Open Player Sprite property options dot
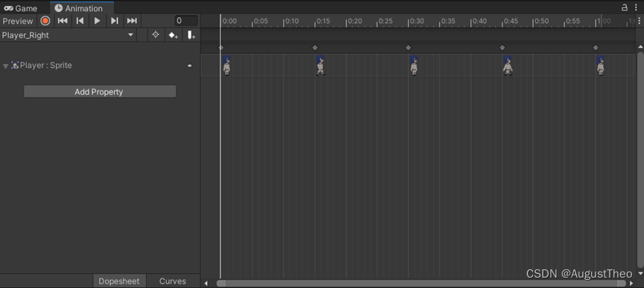Viewport: 644px width, 288px height. point(190,65)
